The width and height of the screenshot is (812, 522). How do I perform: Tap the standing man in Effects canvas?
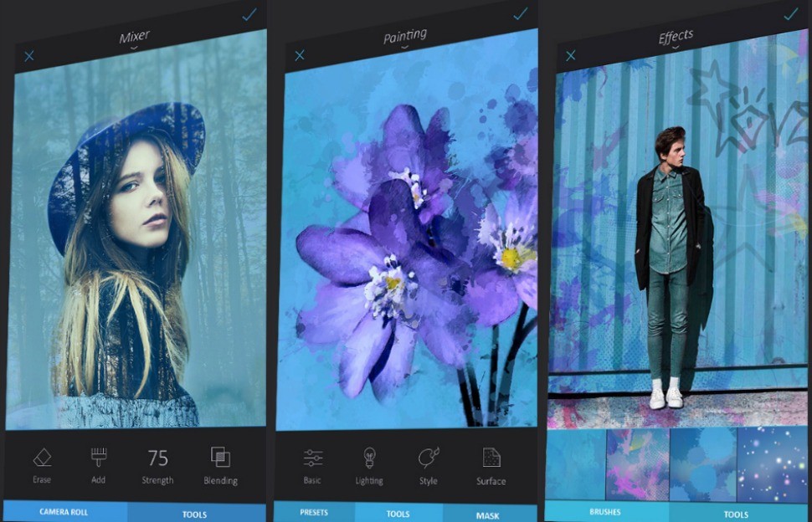point(670,266)
